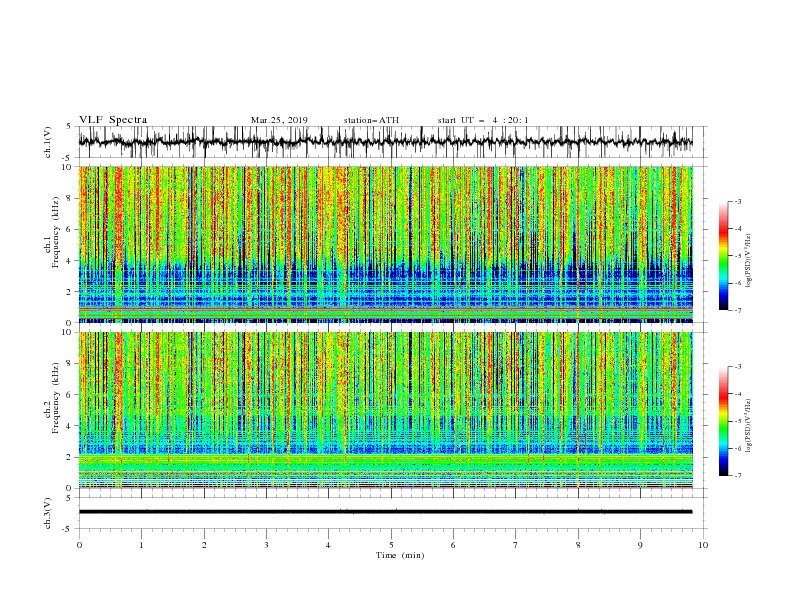Image resolution: width=792 pixels, height=612 pixels.
Task: Click the "Time (min)" axis label
Action: pos(400,555)
